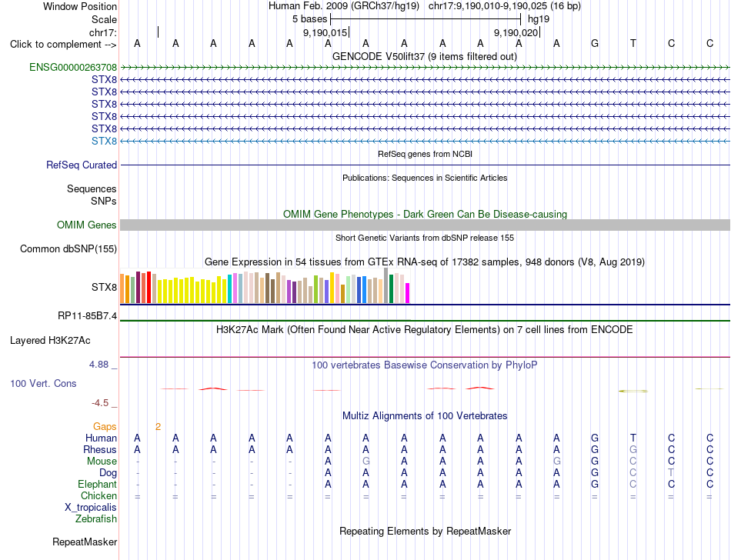Select the Rhesus alignment row label
The image size is (731, 560).
100,449
